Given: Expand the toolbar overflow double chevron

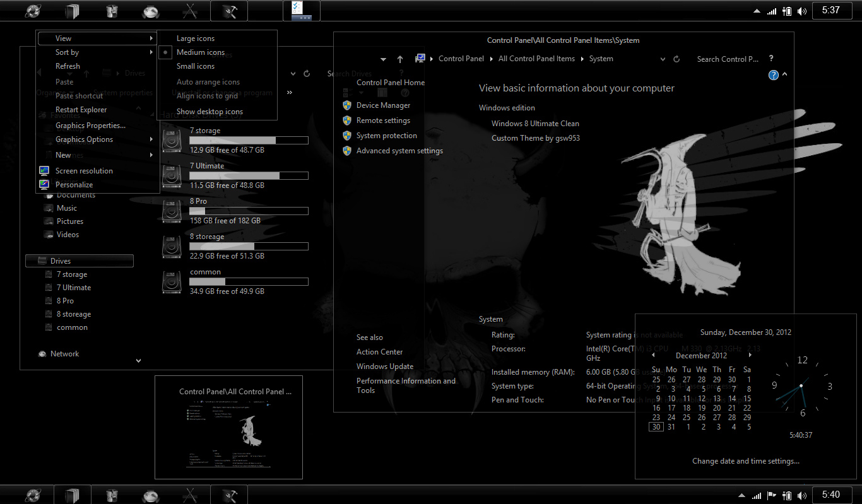Looking at the screenshot, I should [x=290, y=93].
